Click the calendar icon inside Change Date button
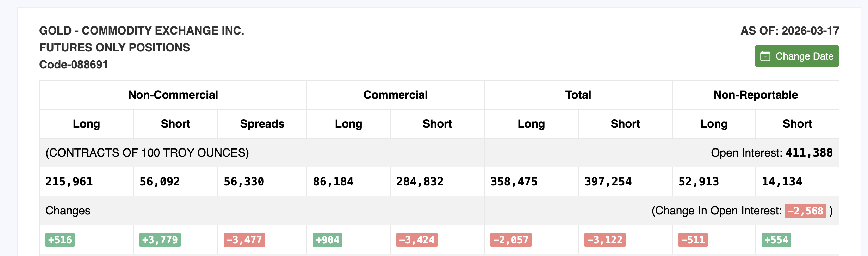Image resolution: width=868 pixels, height=256 pixels. coord(765,56)
